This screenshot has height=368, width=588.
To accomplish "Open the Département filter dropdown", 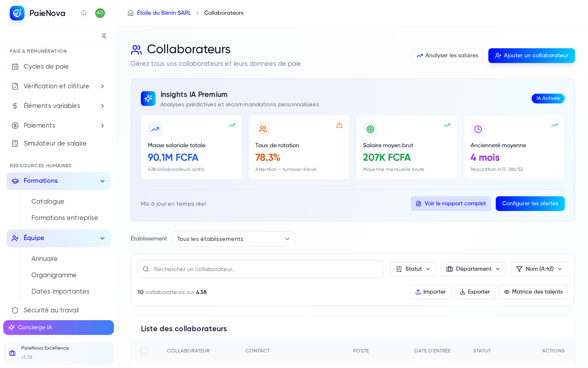I will click(x=473, y=269).
